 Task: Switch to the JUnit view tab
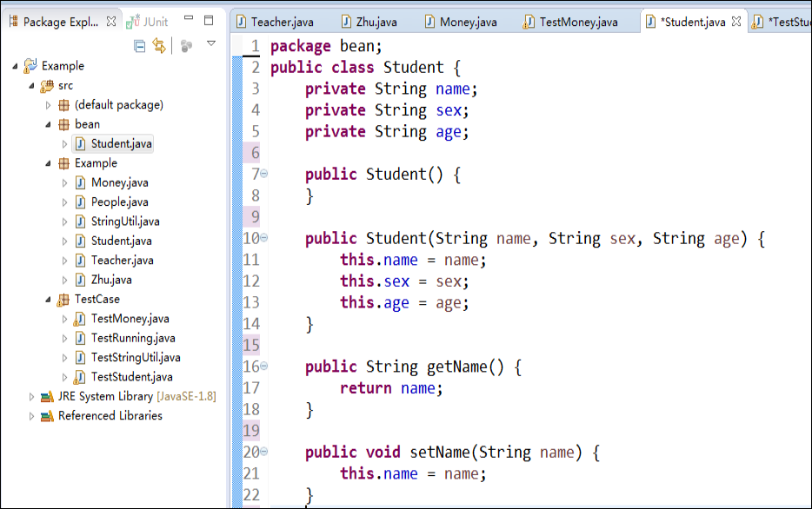coord(148,21)
